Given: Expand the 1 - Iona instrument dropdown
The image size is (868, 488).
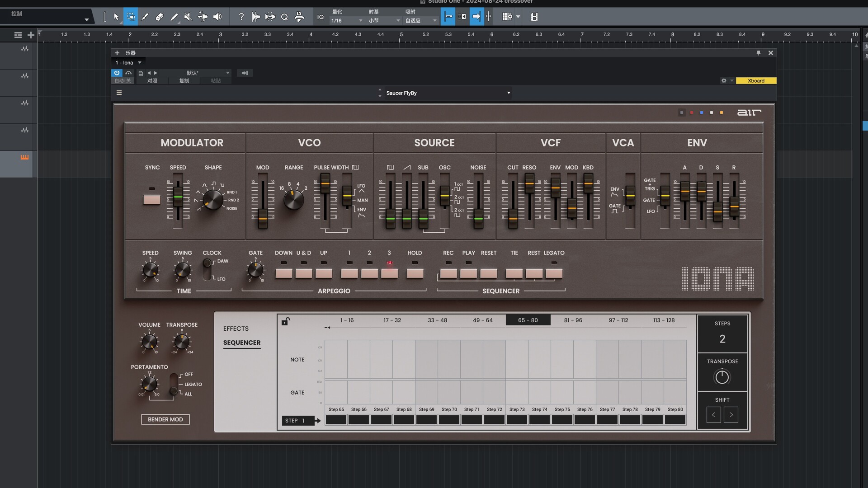Looking at the screenshot, I should tap(140, 63).
